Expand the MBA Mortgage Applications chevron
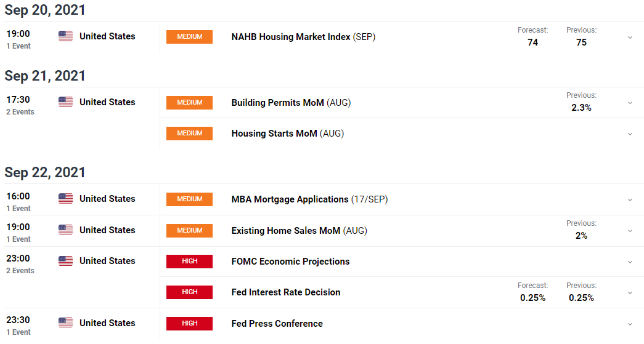The image size is (644, 344). tap(630, 200)
